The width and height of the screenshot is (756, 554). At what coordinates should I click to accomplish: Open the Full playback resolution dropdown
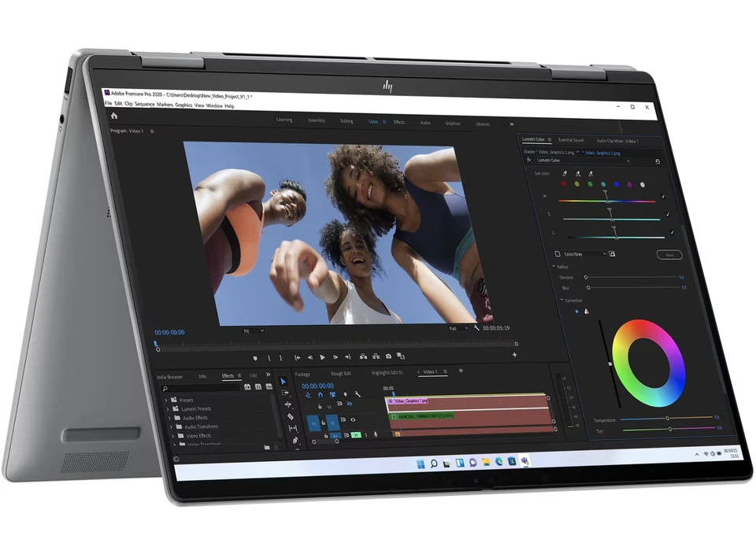(458, 329)
